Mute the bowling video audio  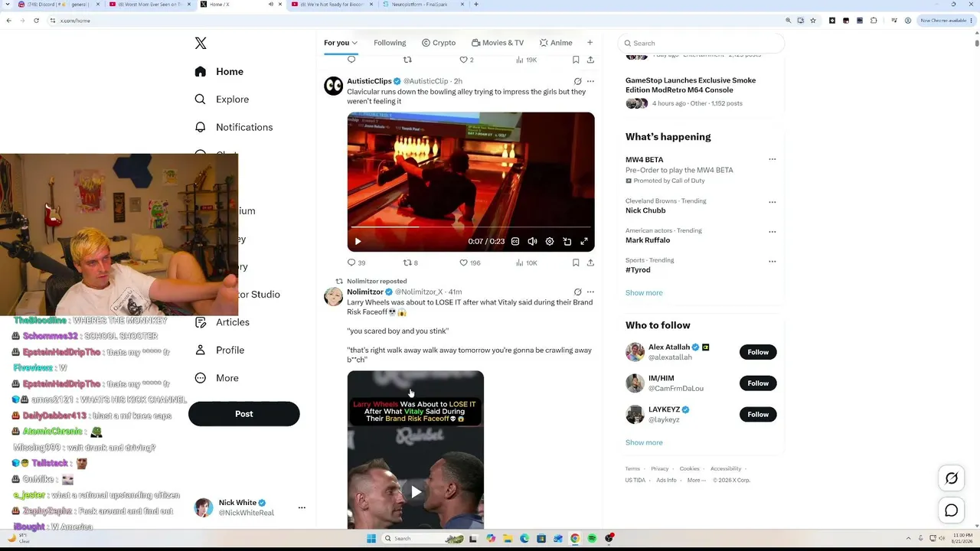(x=532, y=242)
